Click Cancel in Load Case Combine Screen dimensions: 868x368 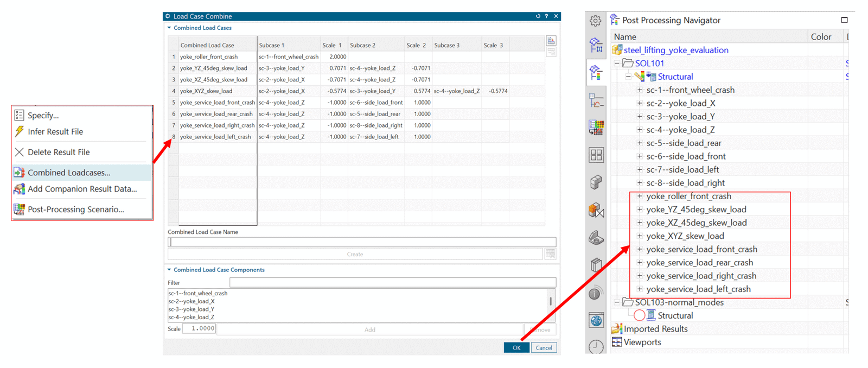544,348
